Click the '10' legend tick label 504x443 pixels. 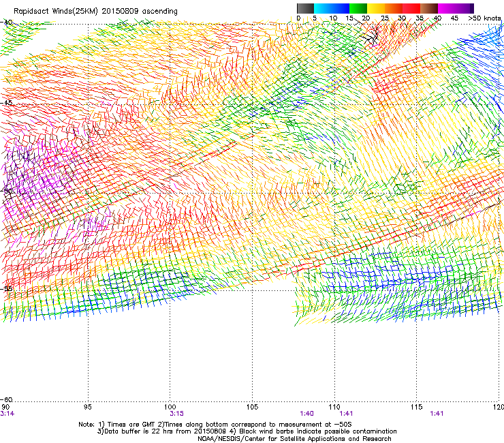(333, 18)
